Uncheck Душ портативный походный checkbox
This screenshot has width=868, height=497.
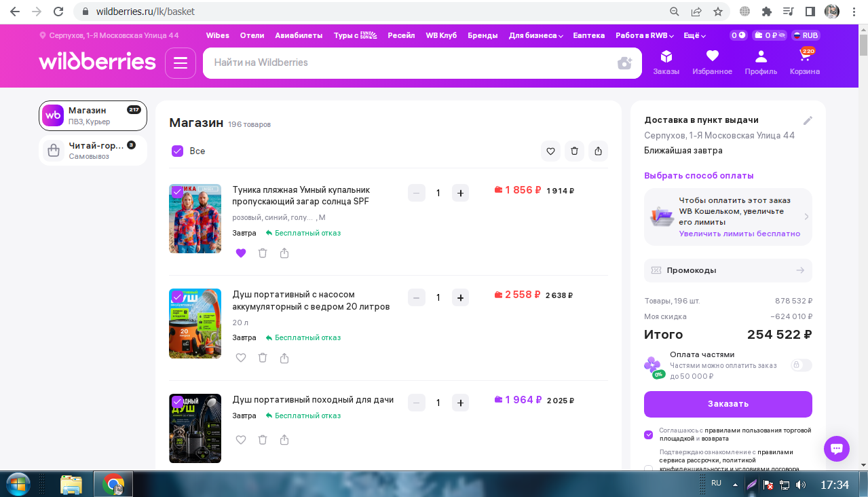pos(177,402)
